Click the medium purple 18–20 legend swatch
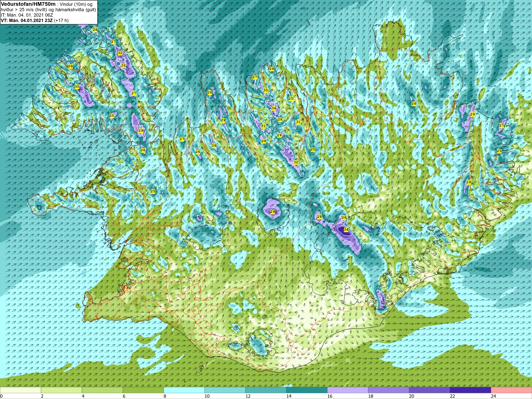 tap(389, 390)
